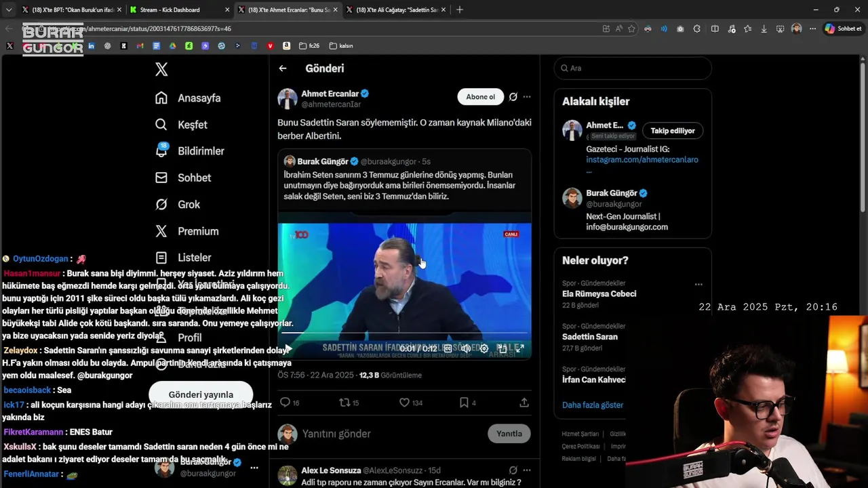Open more options for Ela Rümeysa trend
Image resolution: width=868 pixels, height=488 pixels.
click(698, 285)
